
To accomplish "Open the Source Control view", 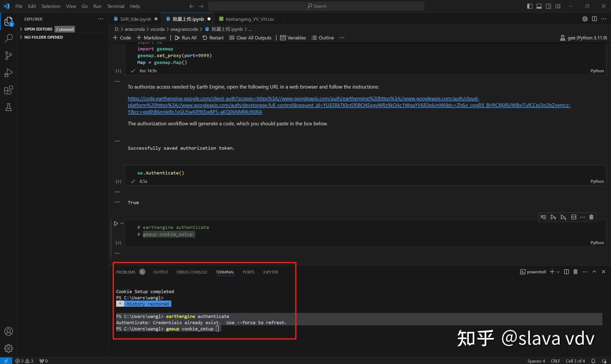I will click(9, 55).
